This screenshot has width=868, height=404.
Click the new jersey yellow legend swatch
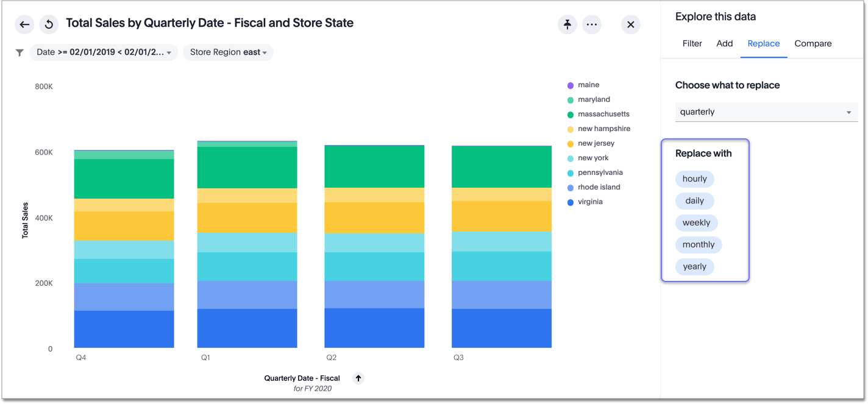click(571, 144)
